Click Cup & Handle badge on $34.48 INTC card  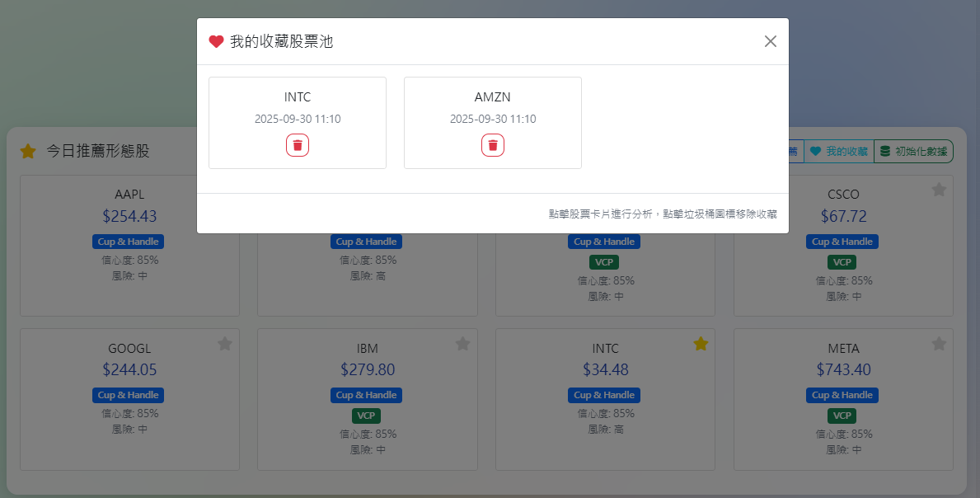coord(604,395)
